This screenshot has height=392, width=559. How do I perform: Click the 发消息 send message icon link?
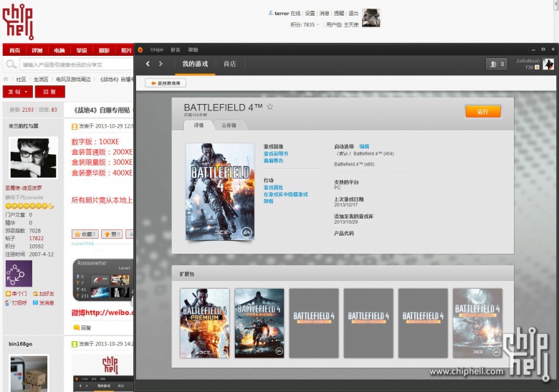[43, 302]
